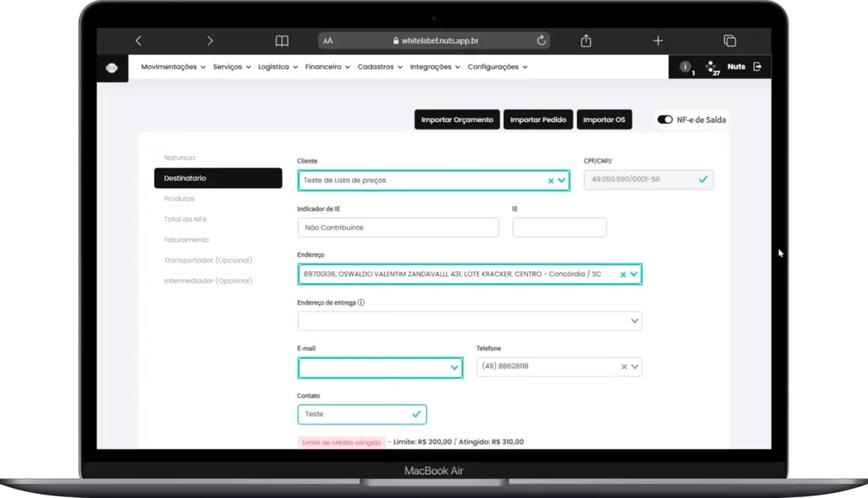The width and height of the screenshot is (868, 498).
Task: Open the E-mail dropdown
Action: pyautogui.click(x=454, y=368)
